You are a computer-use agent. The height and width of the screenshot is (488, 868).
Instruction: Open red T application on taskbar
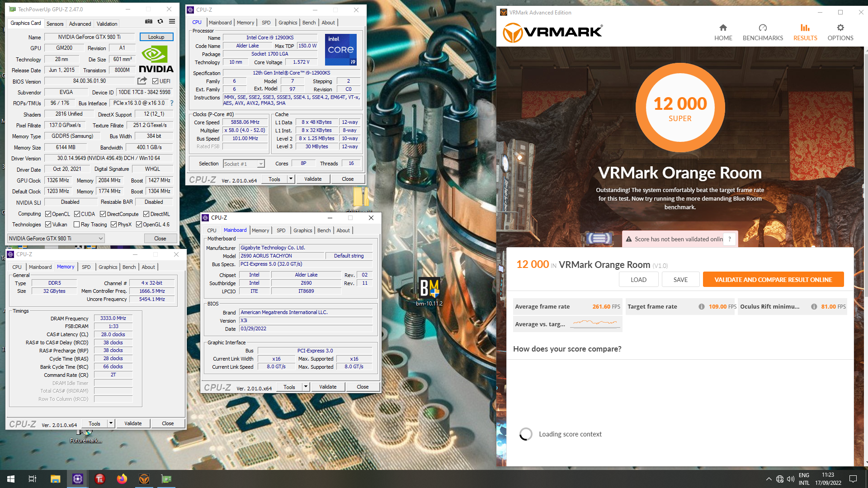(100, 479)
